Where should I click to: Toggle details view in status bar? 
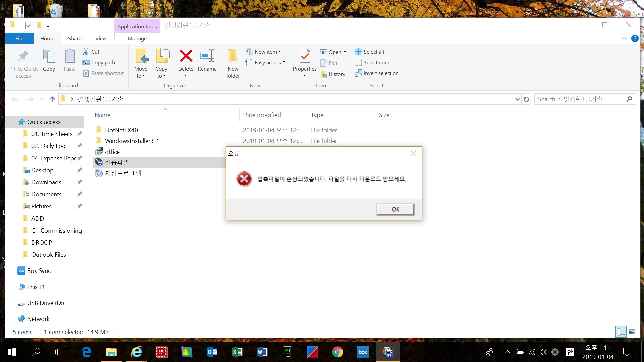621,332
